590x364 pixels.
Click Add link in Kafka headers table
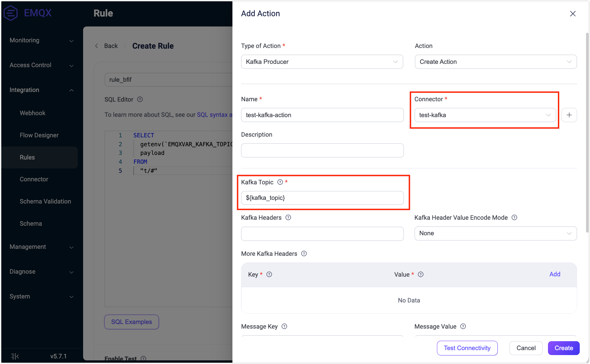(555, 274)
